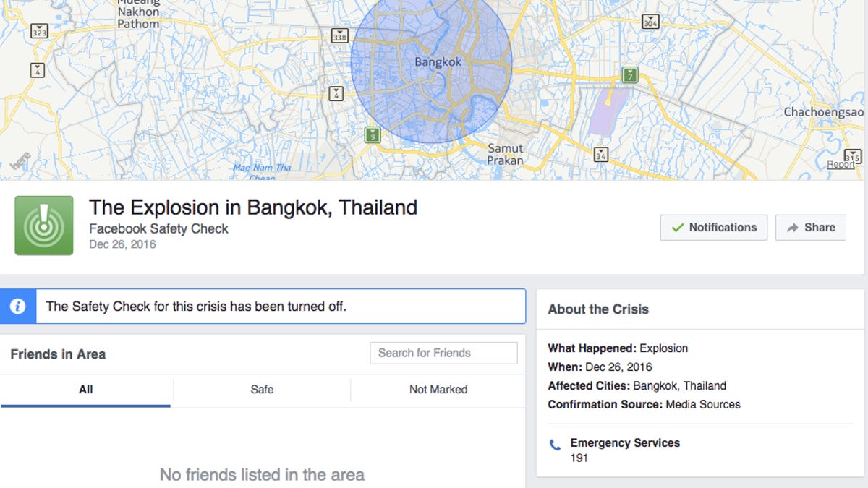Click the Facebook Safety Check subtitle link

coord(158,228)
